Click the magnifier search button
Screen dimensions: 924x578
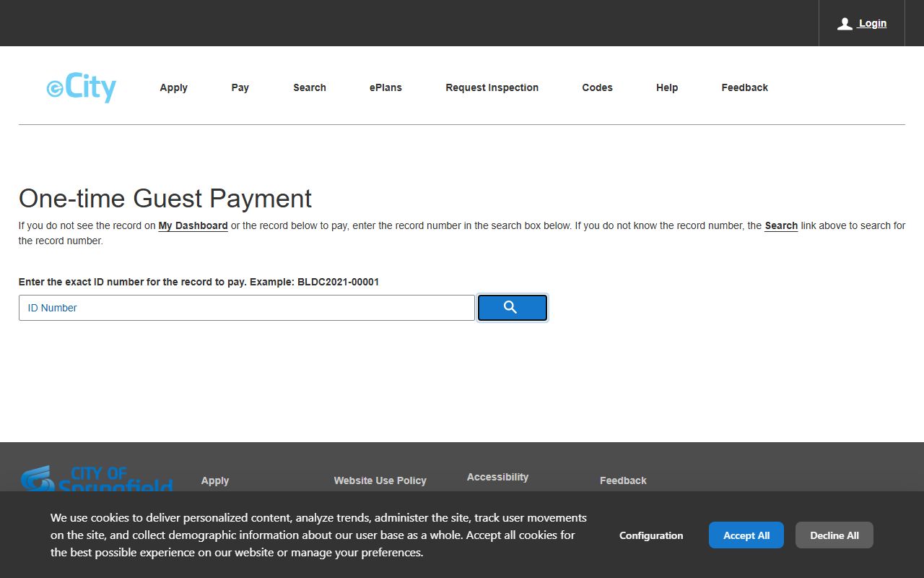512,308
